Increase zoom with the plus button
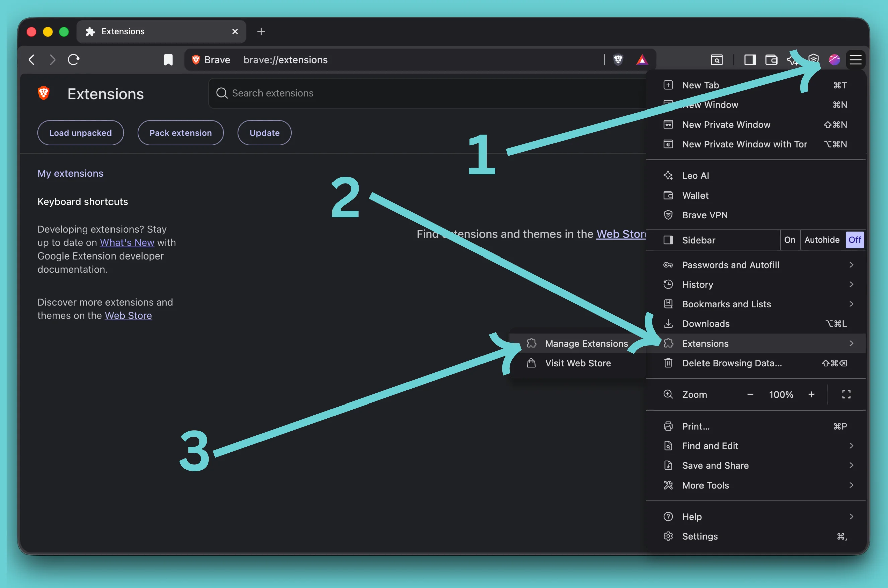Screen dimensions: 888x588 (811, 394)
